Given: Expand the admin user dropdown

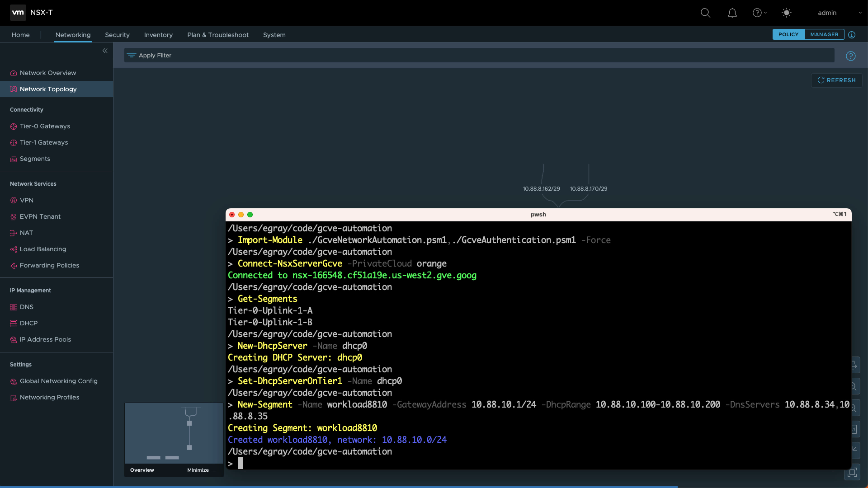Looking at the screenshot, I should pos(840,13).
